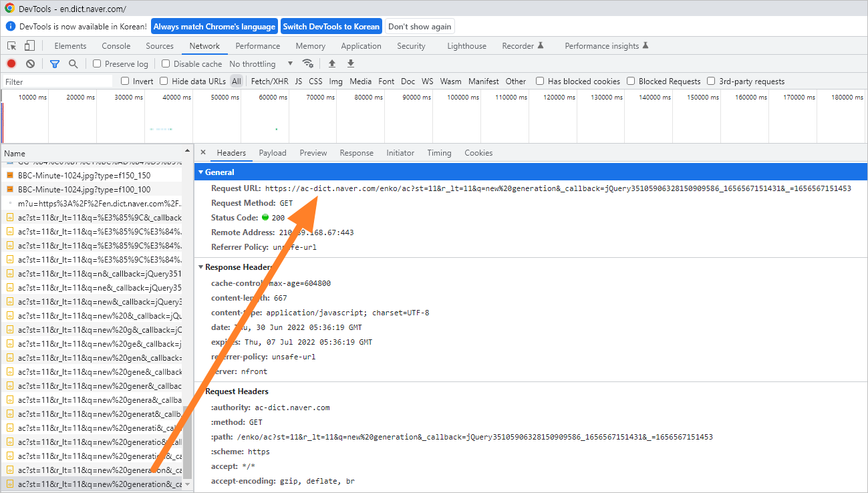The height and width of the screenshot is (493, 868).
Task: Select the All filter type
Action: [x=237, y=81]
